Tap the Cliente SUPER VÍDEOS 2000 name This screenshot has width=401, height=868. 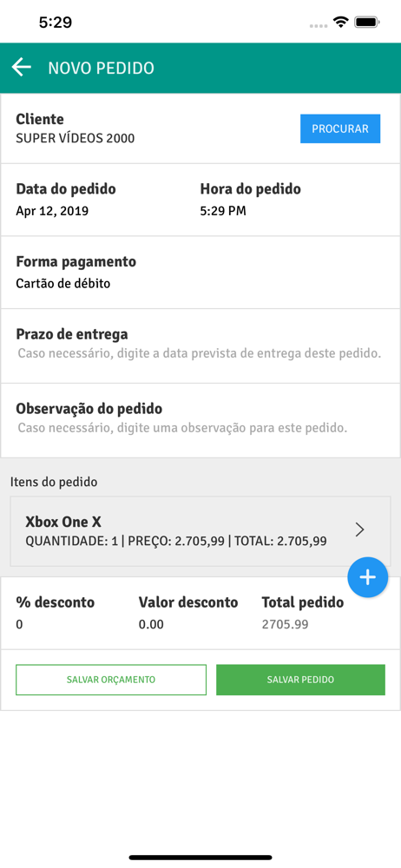click(75, 138)
